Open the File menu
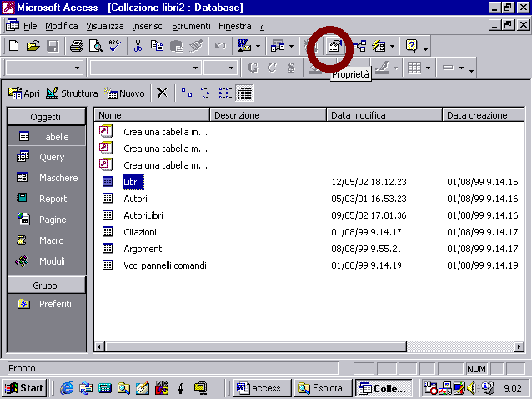 30,26
